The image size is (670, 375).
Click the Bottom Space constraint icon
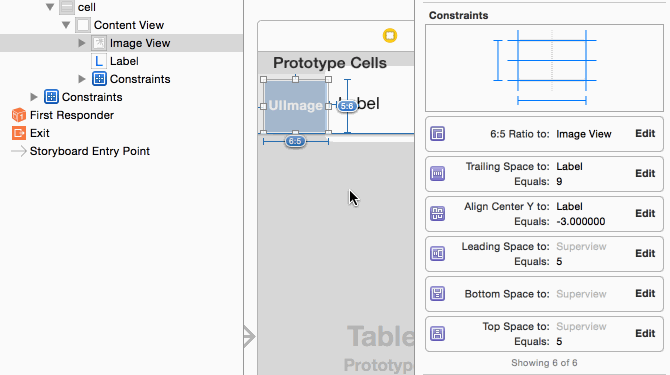click(x=438, y=293)
